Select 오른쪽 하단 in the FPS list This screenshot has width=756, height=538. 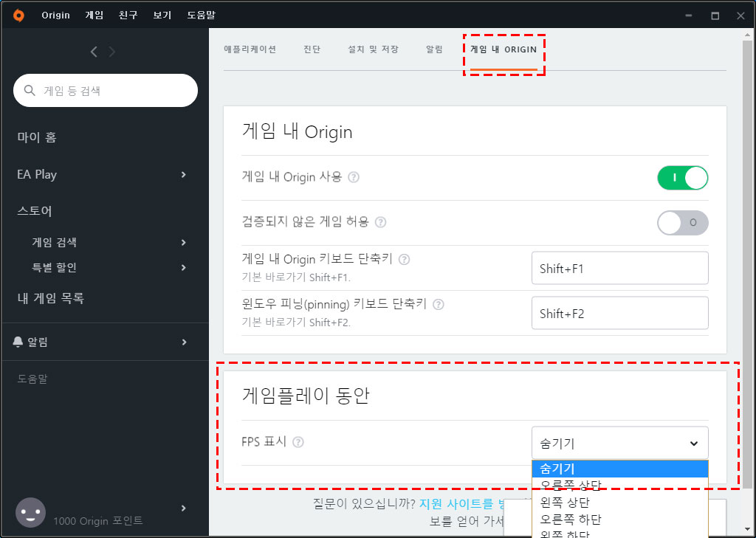620,520
